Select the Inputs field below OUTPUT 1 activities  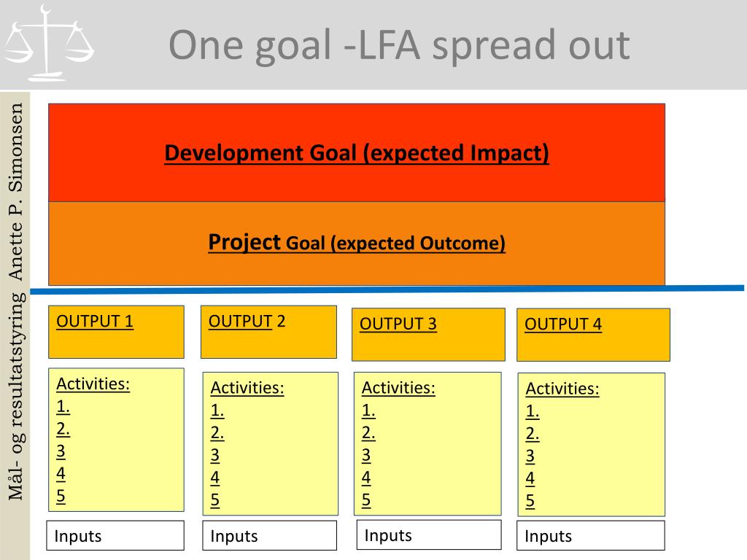[115, 535]
